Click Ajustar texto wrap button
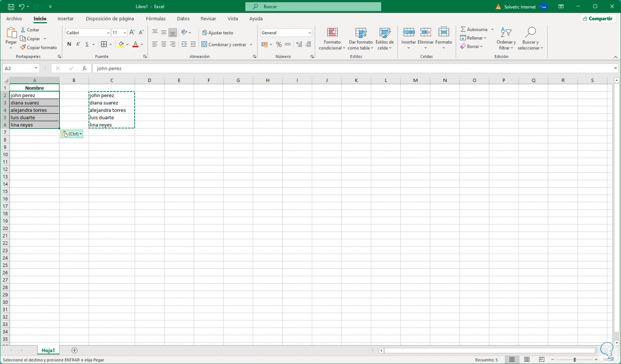 218,33
